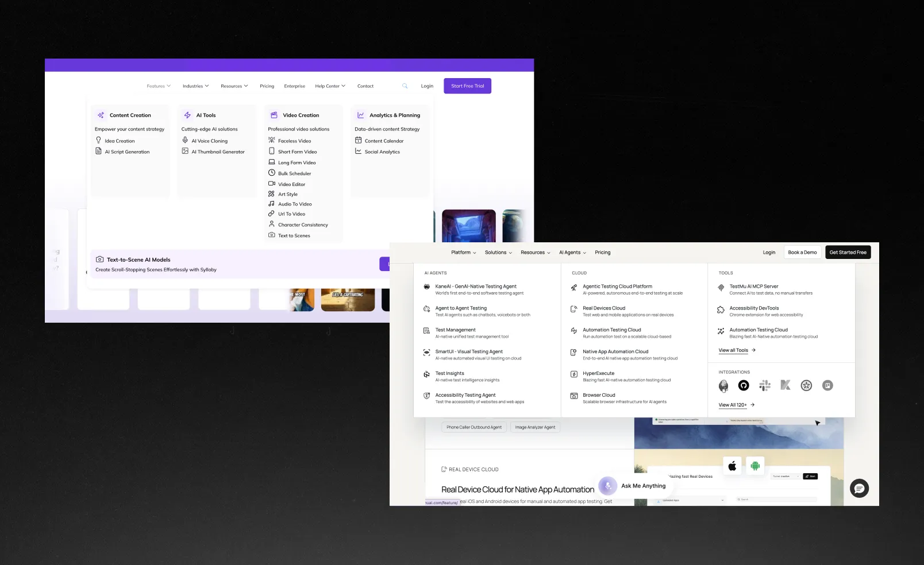Click the Apple iOS device icon

(732, 466)
